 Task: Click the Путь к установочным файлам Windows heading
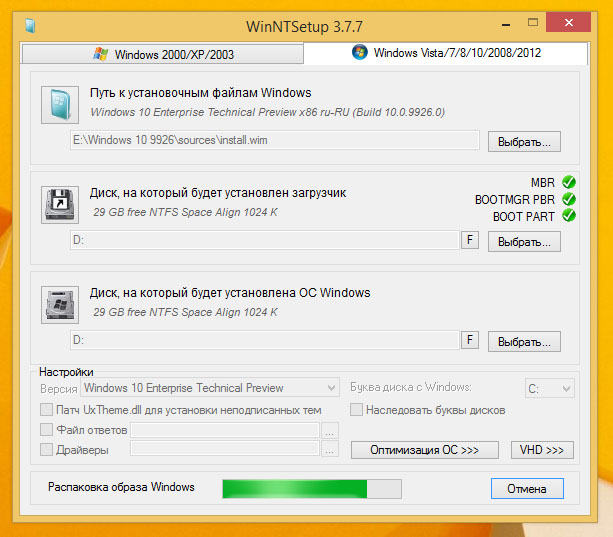[x=201, y=93]
